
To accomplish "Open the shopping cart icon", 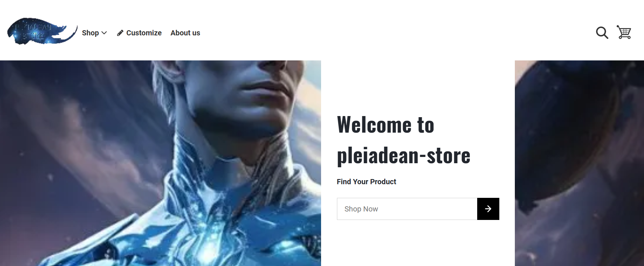I will pos(624,32).
